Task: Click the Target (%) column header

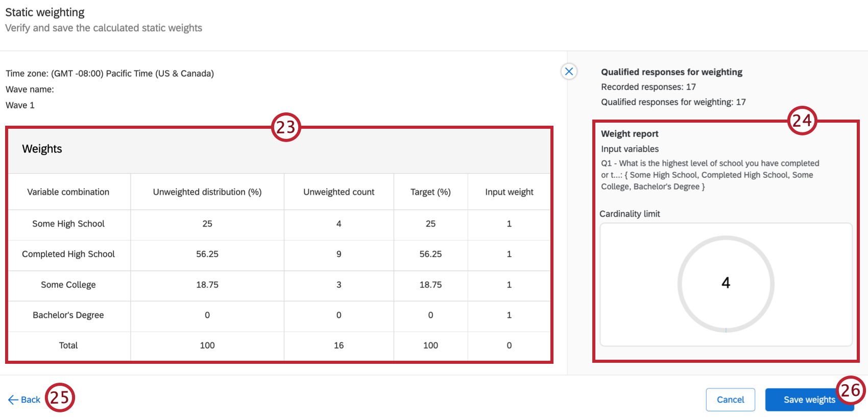Action: (430, 192)
